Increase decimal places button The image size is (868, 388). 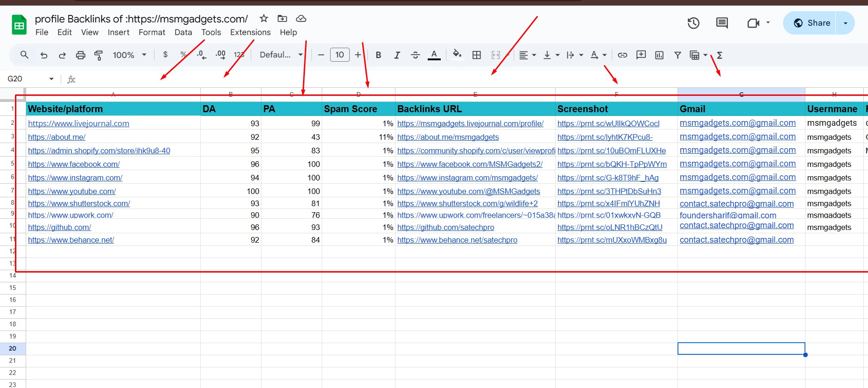(220, 55)
